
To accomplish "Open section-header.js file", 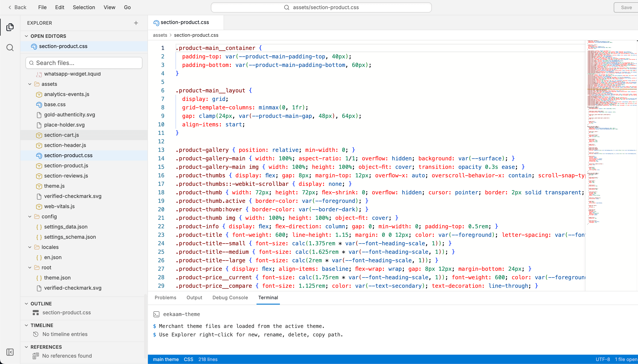I will (84, 145).
